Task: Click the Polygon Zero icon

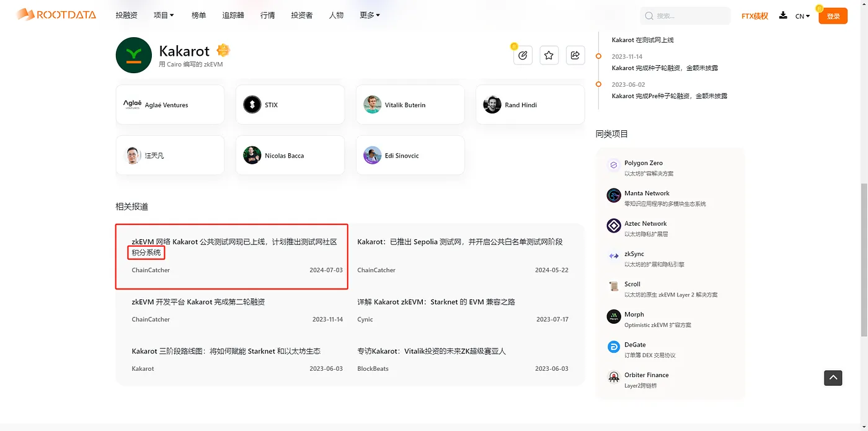Action: 614,166
